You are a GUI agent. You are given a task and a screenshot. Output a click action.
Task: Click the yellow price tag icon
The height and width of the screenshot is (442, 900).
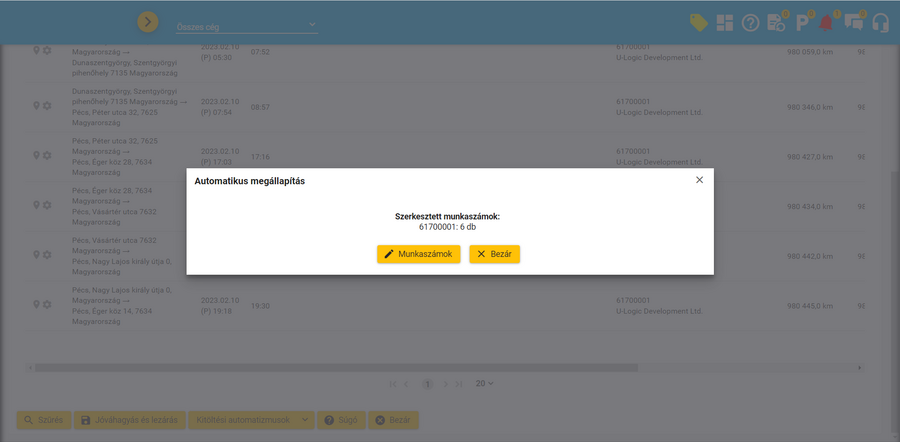pos(699,22)
